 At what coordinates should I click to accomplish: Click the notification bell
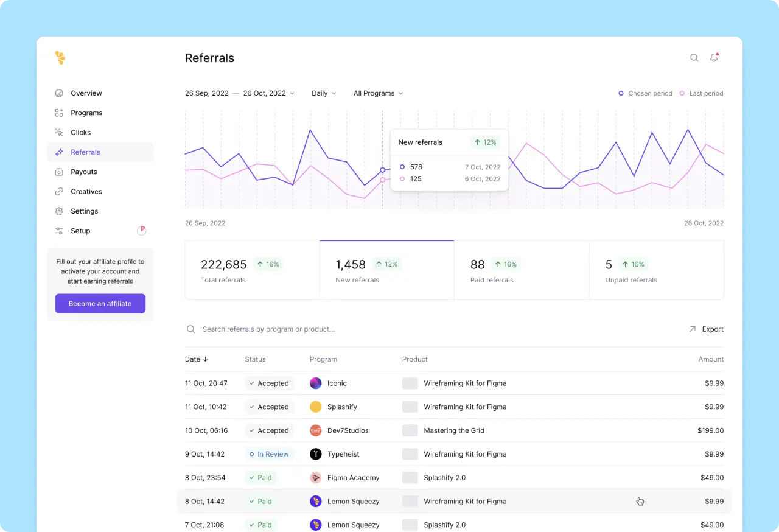pos(714,57)
